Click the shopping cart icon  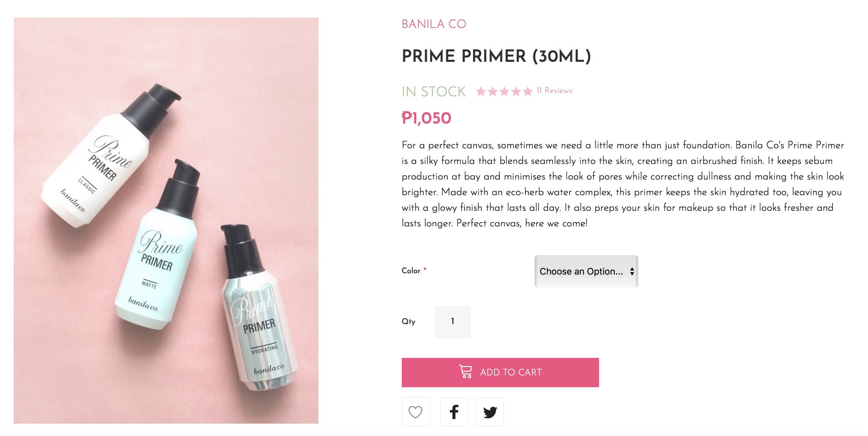(466, 372)
